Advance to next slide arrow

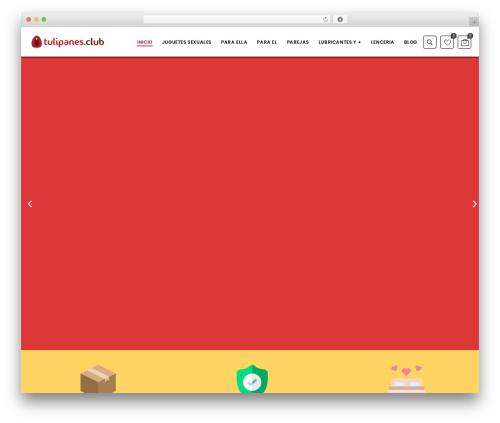tap(474, 204)
